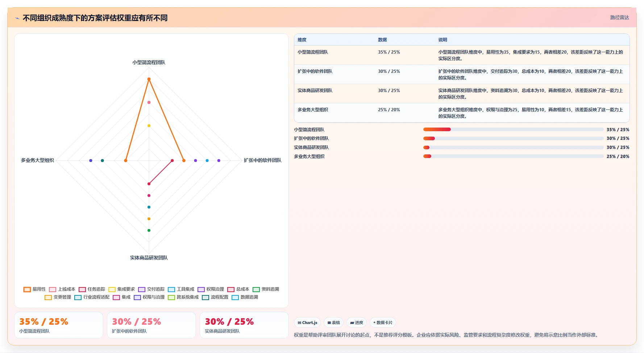
Task: Click the 小型简流程团队 progress bar
Action: tap(513, 129)
